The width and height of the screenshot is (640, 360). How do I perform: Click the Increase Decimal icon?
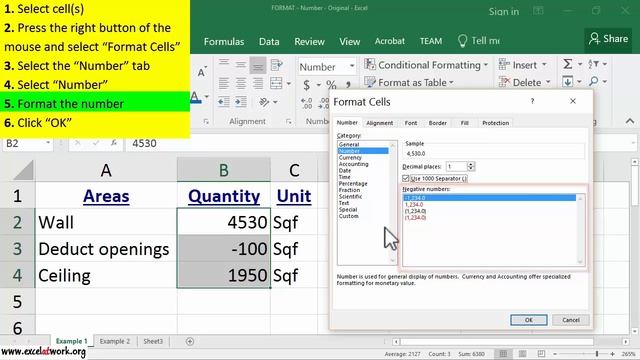(x=307, y=103)
